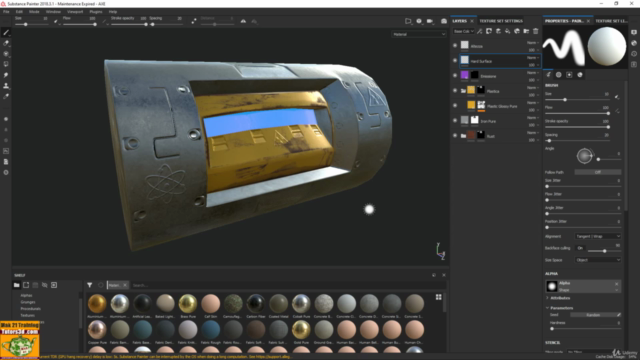
Task: Toggle shelf grid view size icon
Action: (x=439, y=297)
